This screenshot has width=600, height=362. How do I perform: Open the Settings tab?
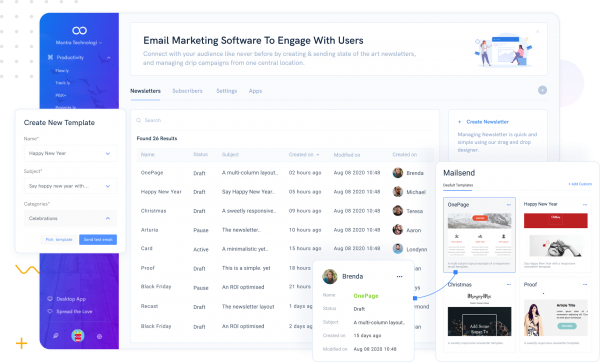(x=227, y=91)
